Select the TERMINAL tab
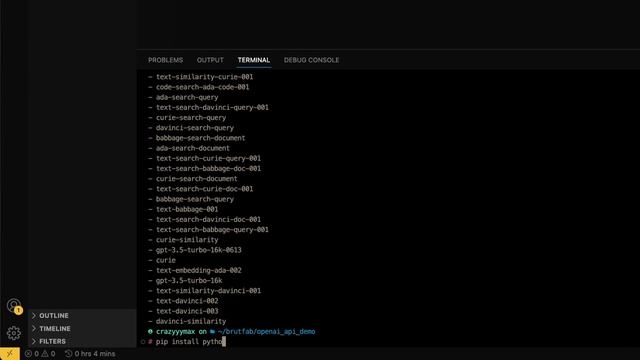 pyautogui.click(x=254, y=60)
